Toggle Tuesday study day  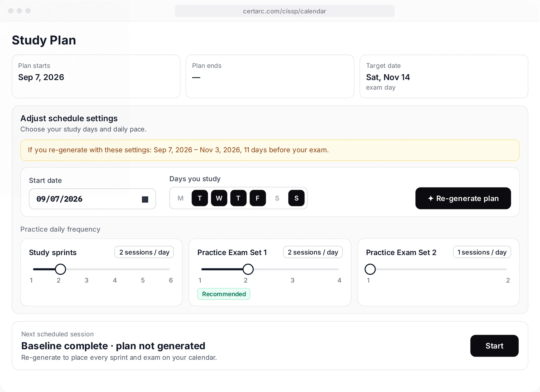click(200, 198)
